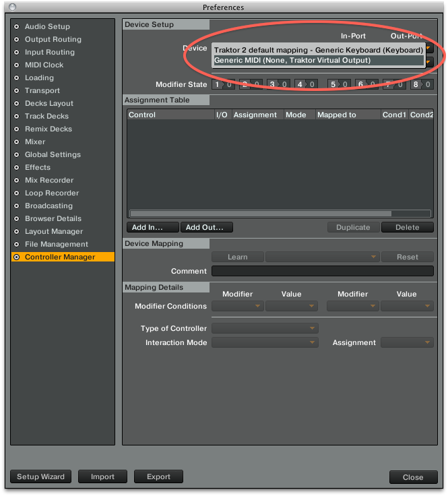This screenshot has height=496, width=448.
Task: Open Audio Setup preferences
Action: tap(63, 26)
